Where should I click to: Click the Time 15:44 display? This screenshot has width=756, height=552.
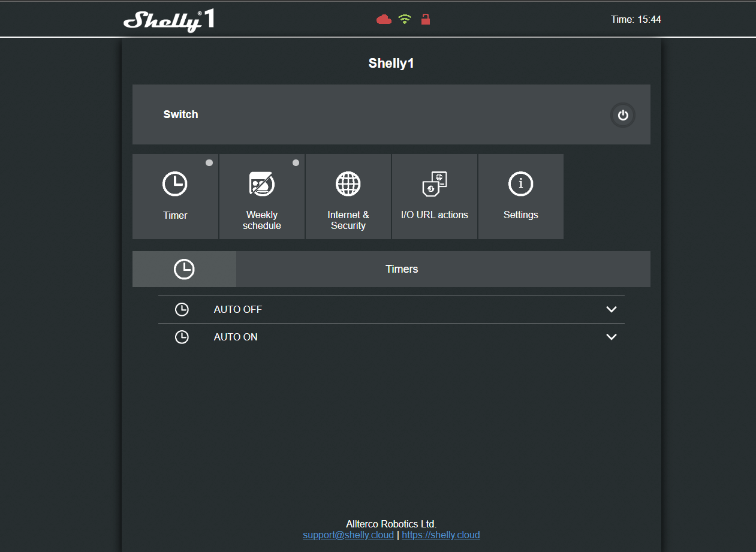(x=636, y=20)
